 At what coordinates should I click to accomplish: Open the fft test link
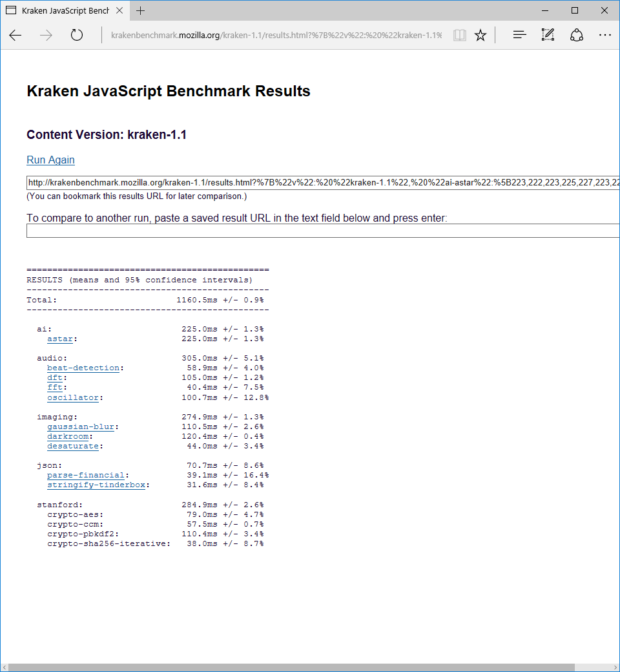click(55, 388)
